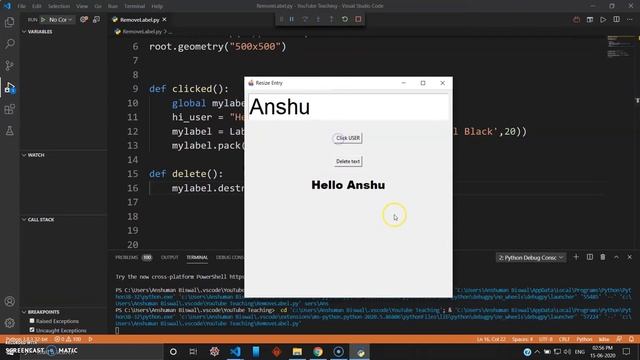This screenshot has width=640, height=360.
Task: Step out in debug toolbar
Action: pos(331,19)
